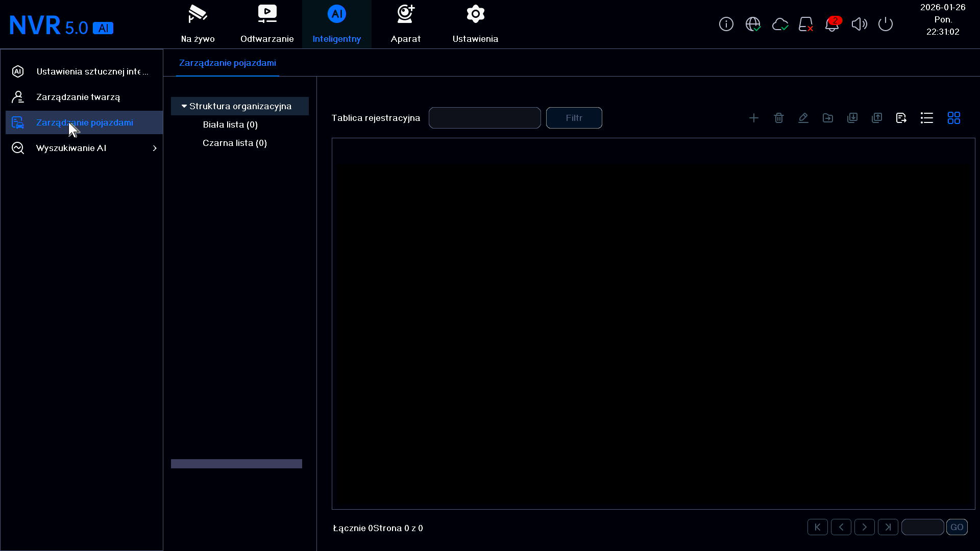The height and width of the screenshot is (551, 980).
Task: Click the NVR 5.0 AI logo
Action: click(61, 26)
